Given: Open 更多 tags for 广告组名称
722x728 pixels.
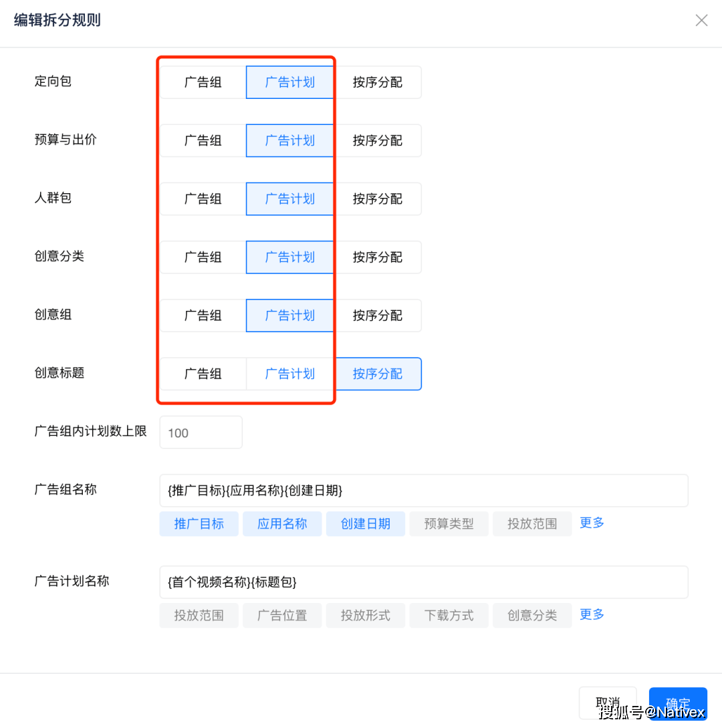Looking at the screenshot, I should click(x=592, y=523).
